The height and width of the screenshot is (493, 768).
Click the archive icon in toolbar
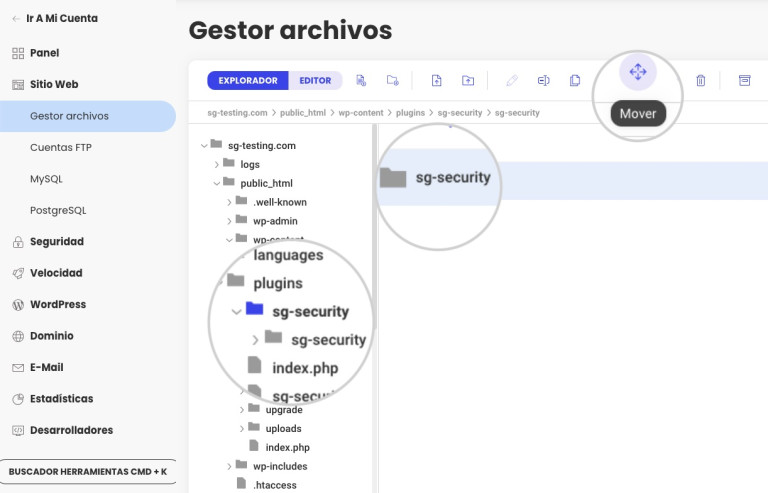coord(744,80)
